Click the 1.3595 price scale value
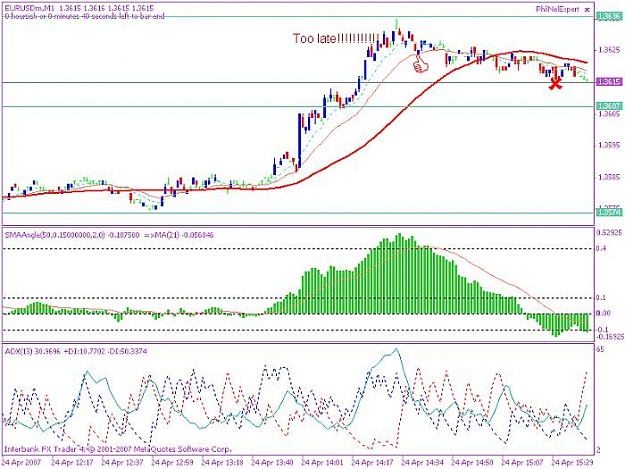 [610, 145]
